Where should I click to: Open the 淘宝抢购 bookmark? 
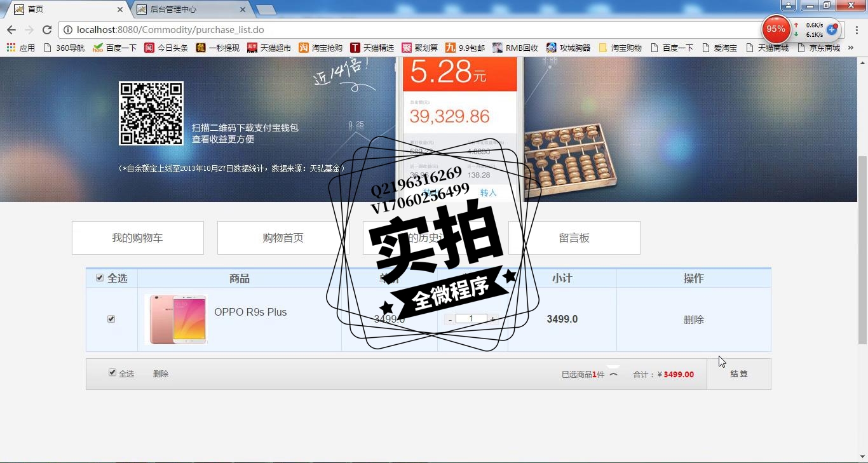point(320,48)
